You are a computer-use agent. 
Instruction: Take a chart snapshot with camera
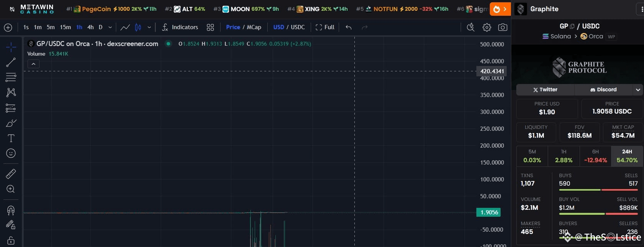(502, 27)
